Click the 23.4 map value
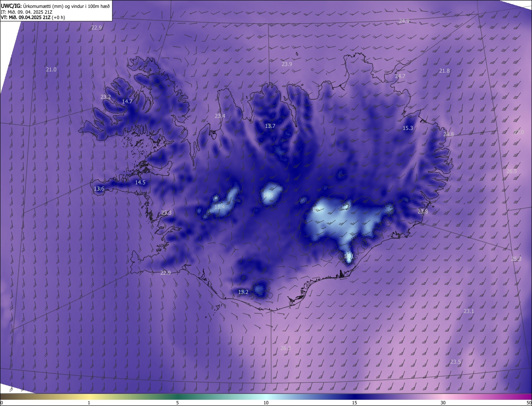Screen dimensions: 532x406 click(220, 116)
